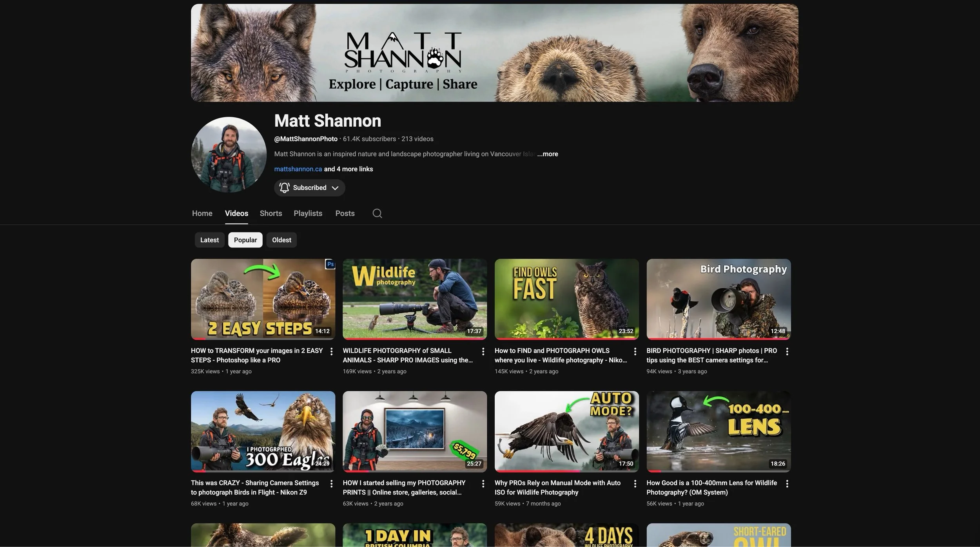Screen dimensions: 980x547
Task: Open three-dot menu for small animals wildlife video
Action: coord(483,351)
